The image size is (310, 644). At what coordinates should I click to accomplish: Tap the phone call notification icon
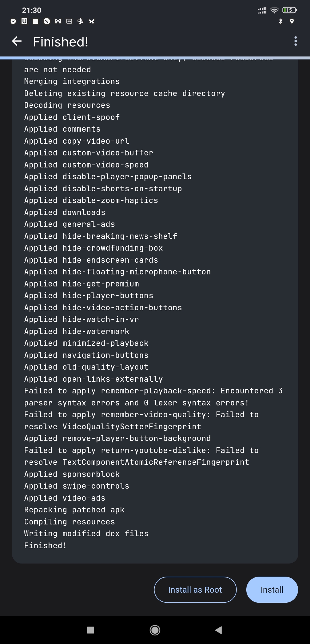tap(46, 21)
